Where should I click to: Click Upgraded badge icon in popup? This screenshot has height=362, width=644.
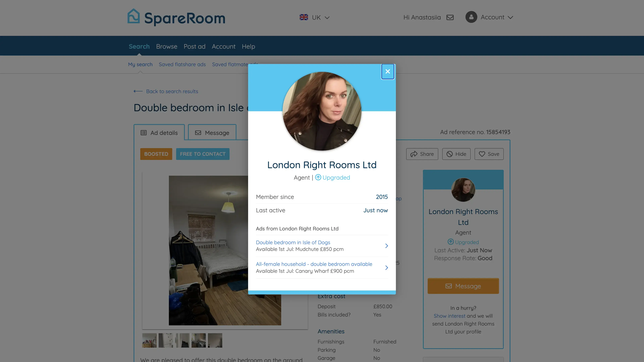point(318,177)
